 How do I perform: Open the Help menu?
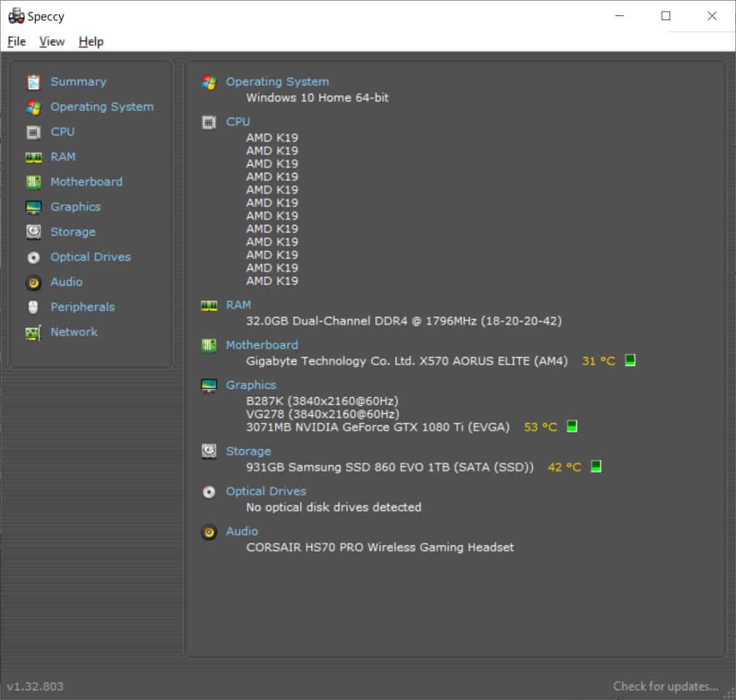pyautogui.click(x=91, y=41)
